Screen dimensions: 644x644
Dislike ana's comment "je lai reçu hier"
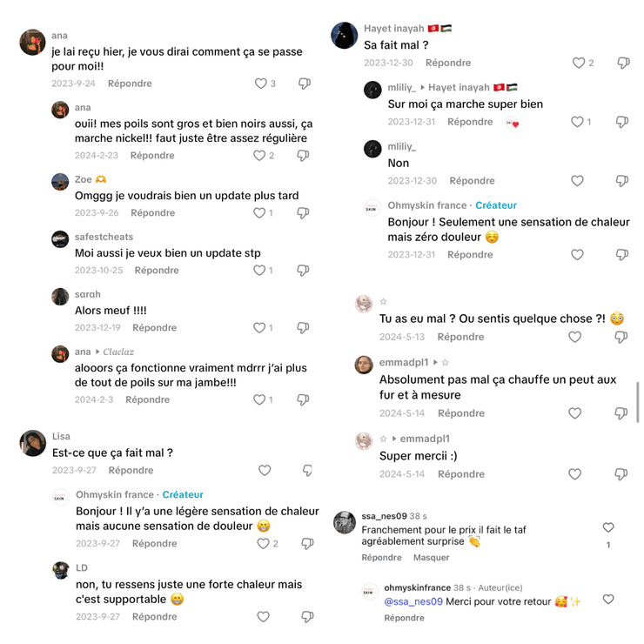point(304,84)
